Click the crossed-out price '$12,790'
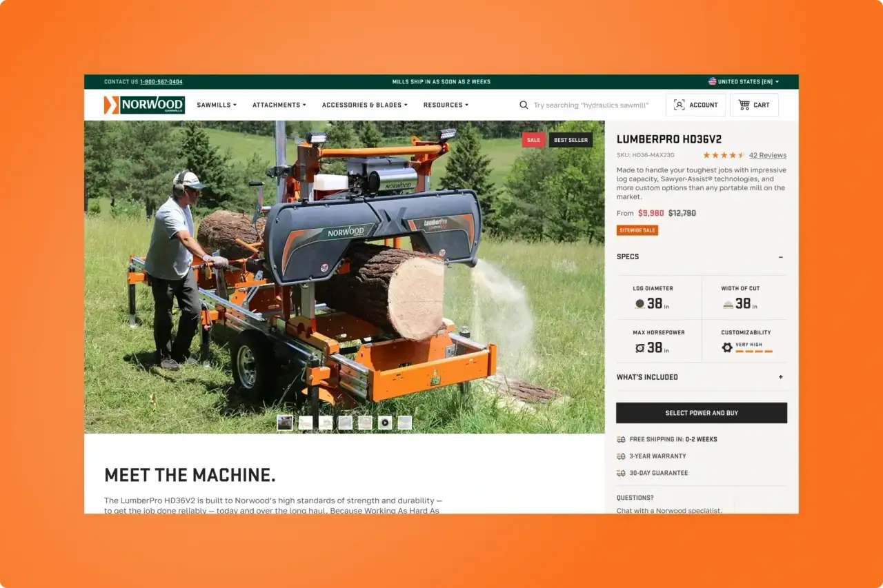Viewport: 883px width, 588px height. pyautogui.click(x=682, y=213)
